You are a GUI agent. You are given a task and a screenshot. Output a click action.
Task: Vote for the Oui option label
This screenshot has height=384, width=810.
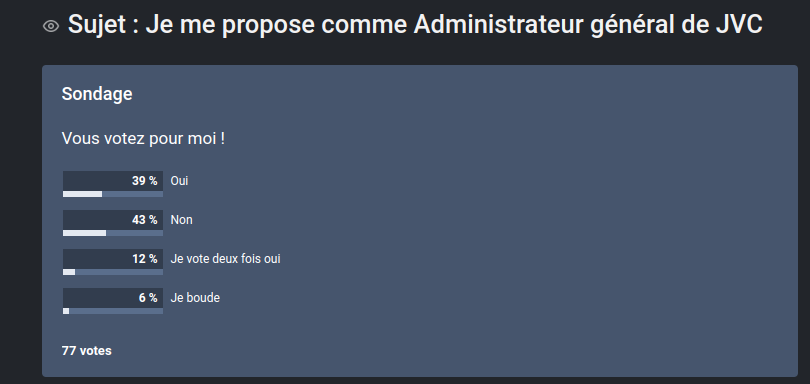[x=179, y=181]
